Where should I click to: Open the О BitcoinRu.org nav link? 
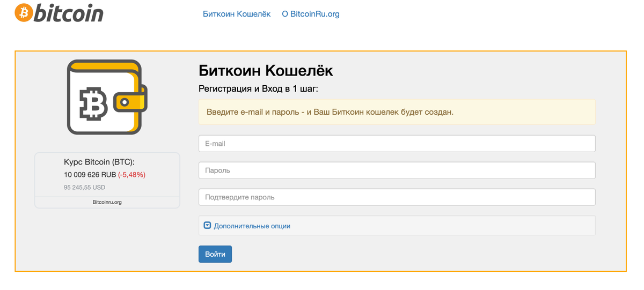point(311,14)
